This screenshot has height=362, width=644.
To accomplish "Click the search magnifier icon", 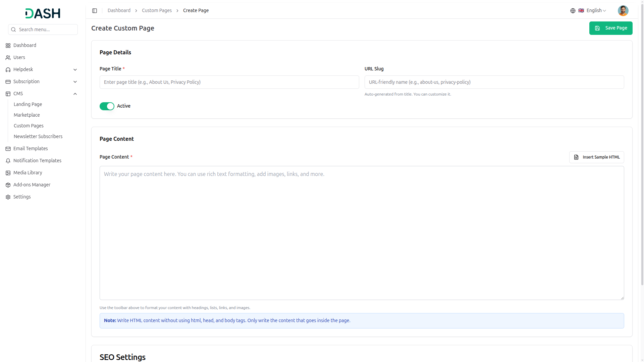I will tap(13, 29).
